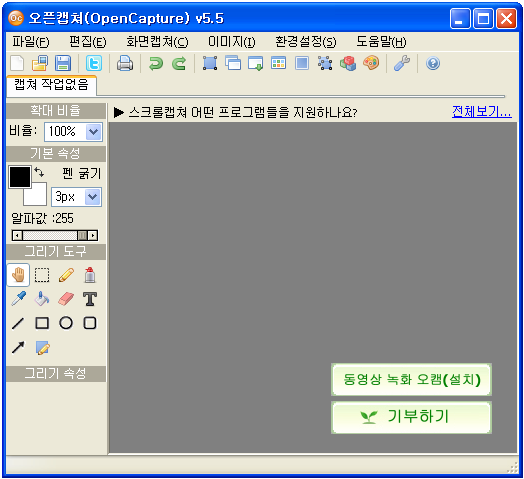The image size is (524, 479).
Task: Open help with the question mark icon
Action: coord(433,63)
